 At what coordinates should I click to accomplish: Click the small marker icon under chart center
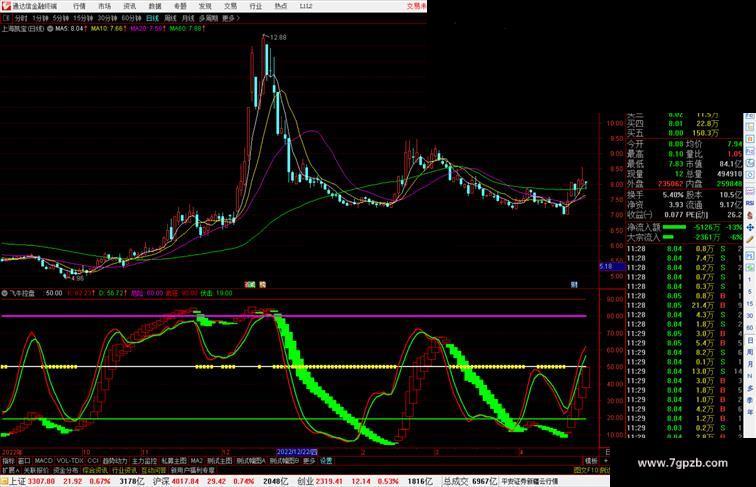pyautogui.click(x=250, y=285)
